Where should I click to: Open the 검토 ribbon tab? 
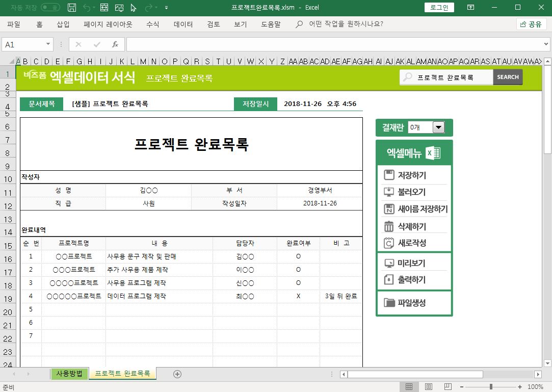point(214,24)
